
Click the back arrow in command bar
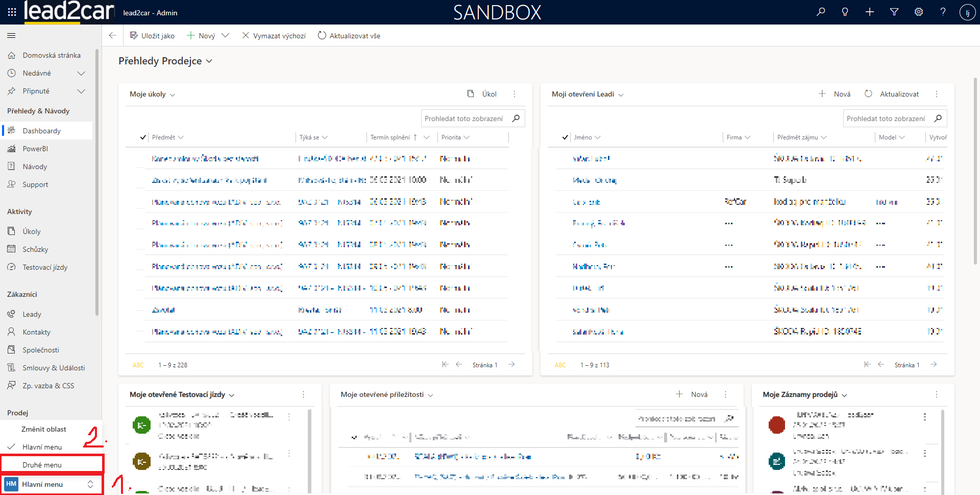coord(112,36)
